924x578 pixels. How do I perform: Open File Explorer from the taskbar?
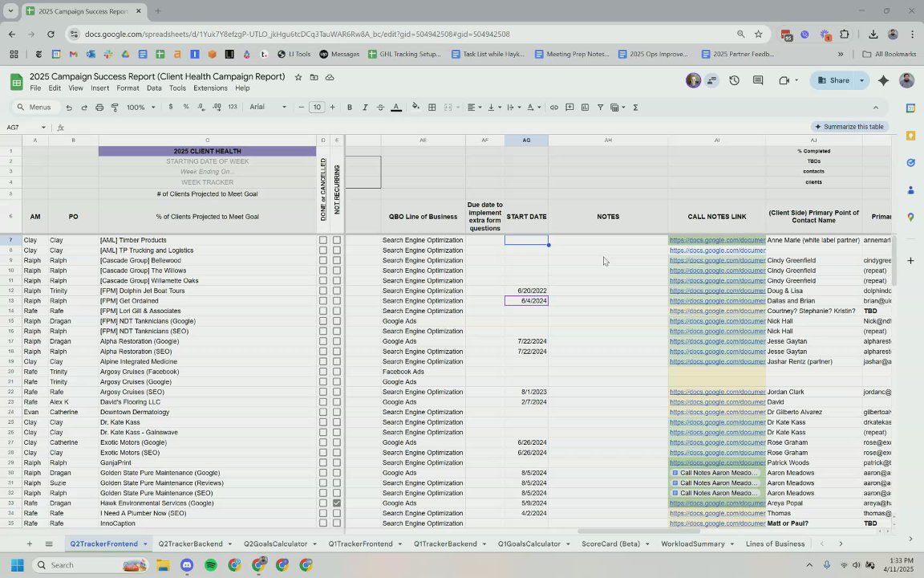pos(163,565)
